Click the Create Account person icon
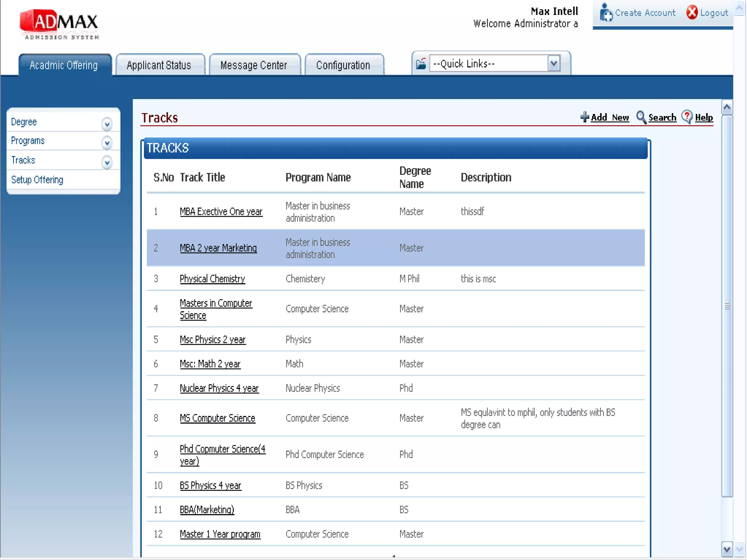The height and width of the screenshot is (560, 747). (606, 13)
